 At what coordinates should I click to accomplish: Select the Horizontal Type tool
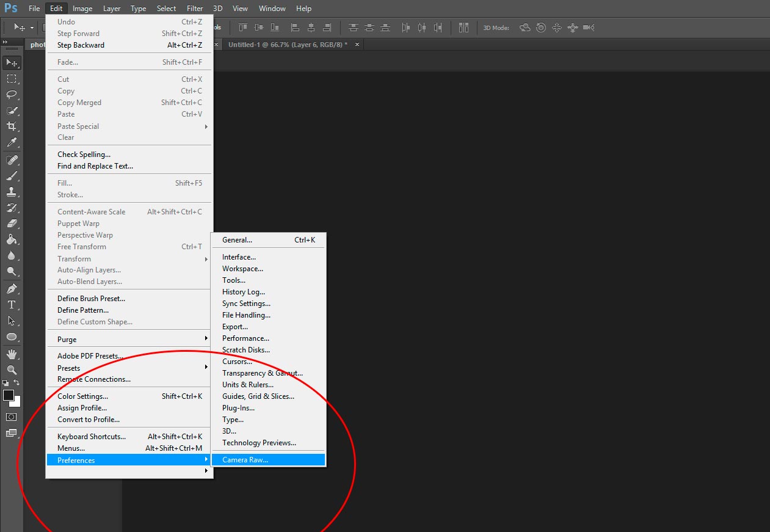point(12,305)
